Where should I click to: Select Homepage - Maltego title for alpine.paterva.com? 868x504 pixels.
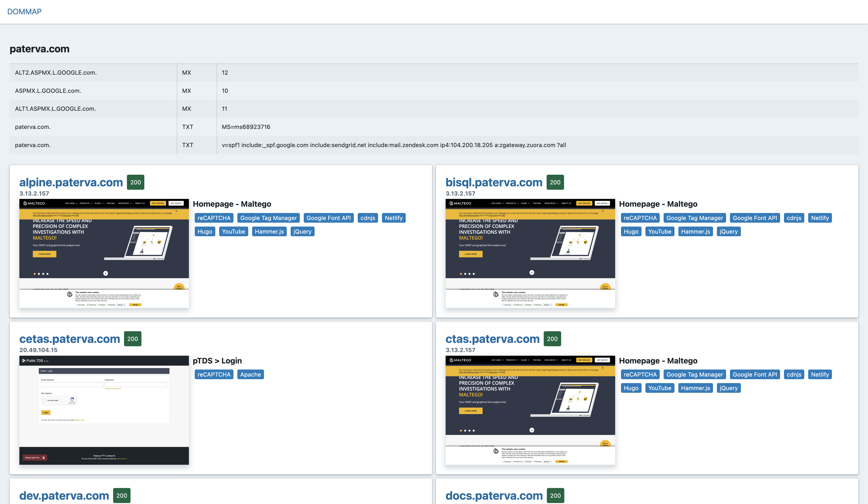coord(232,204)
